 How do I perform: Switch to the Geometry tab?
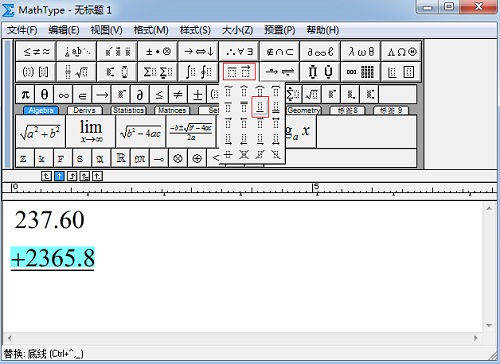(304, 110)
